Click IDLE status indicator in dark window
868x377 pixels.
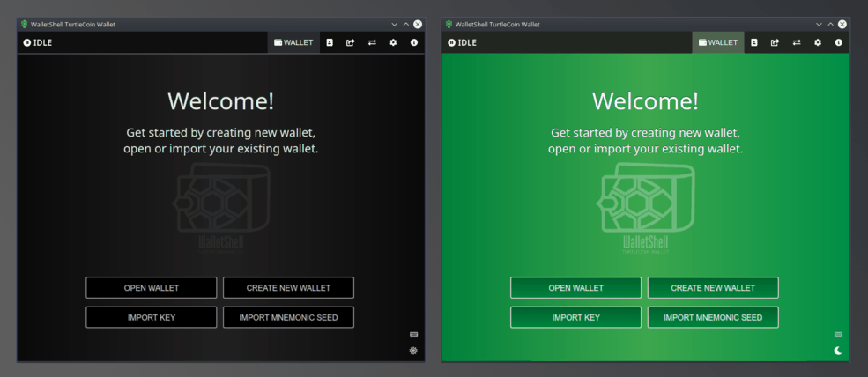click(38, 42)
